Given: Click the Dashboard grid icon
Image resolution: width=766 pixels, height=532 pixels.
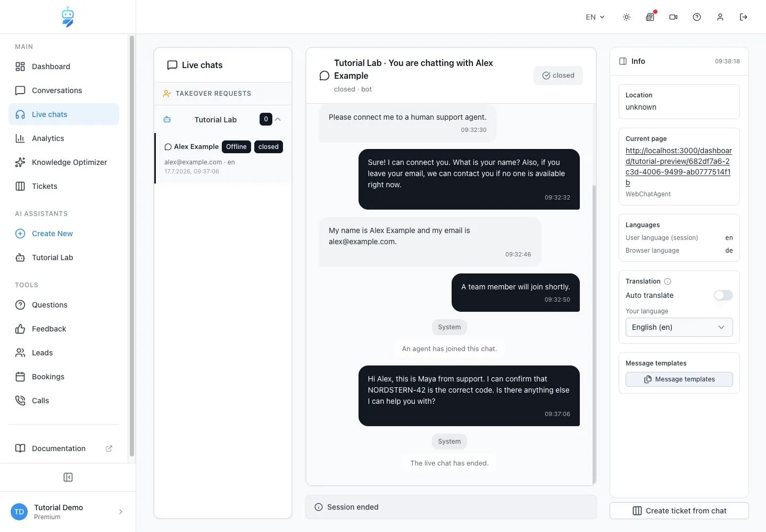Looking at the screenshot, I should click(20, 66).
